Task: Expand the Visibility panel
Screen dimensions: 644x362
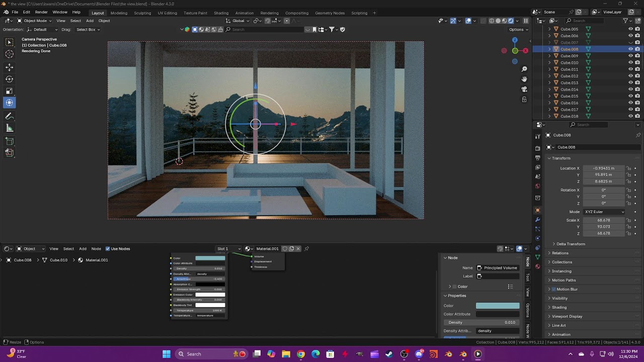Action: tap(559, 298)
